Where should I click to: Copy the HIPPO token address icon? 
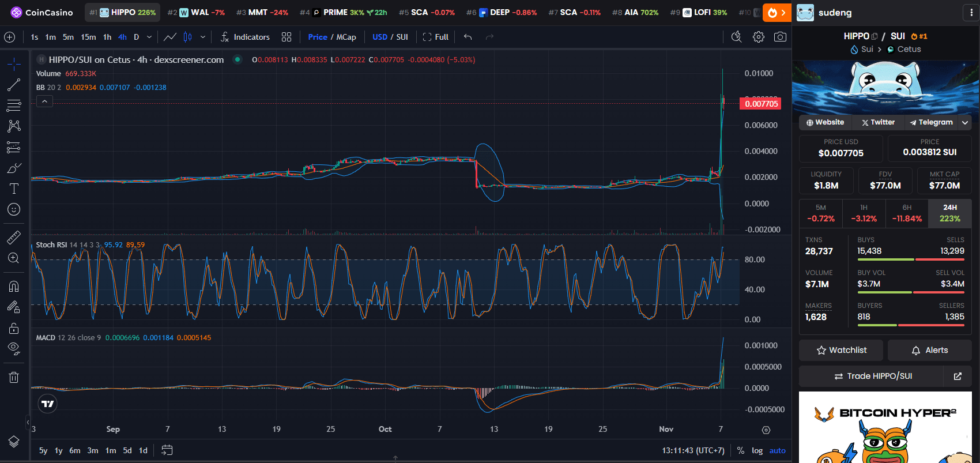tap(875, 36)
